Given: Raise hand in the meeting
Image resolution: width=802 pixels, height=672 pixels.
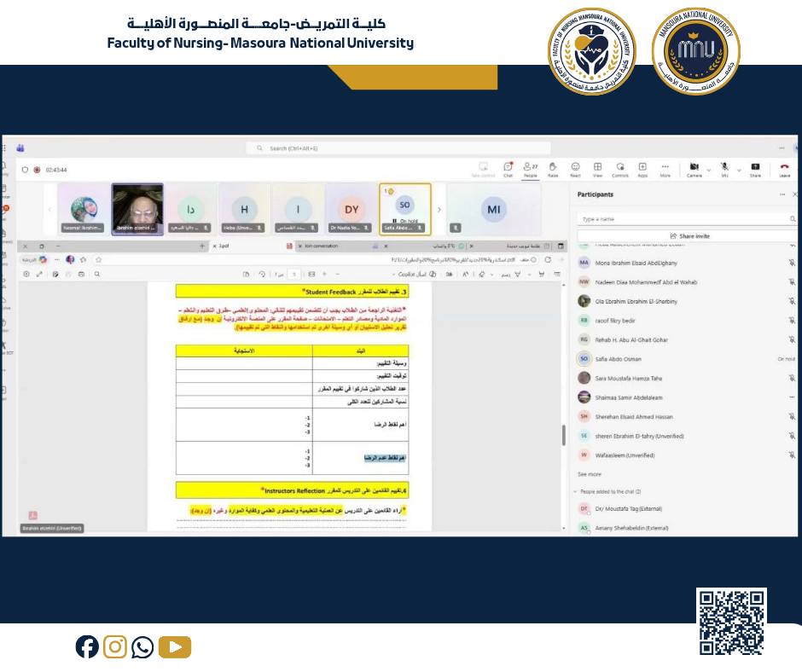Looking at the screenshot, I should (553, 168).
